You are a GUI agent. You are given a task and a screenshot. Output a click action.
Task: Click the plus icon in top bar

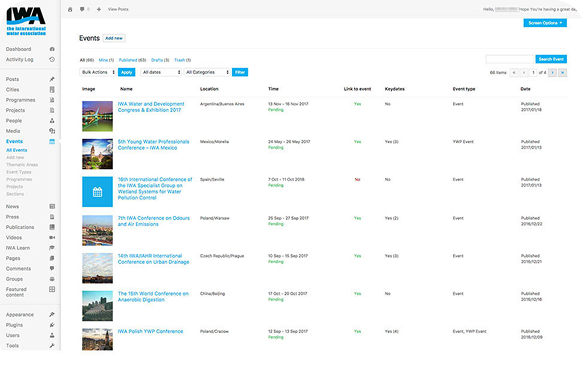(x=99, y=9)
